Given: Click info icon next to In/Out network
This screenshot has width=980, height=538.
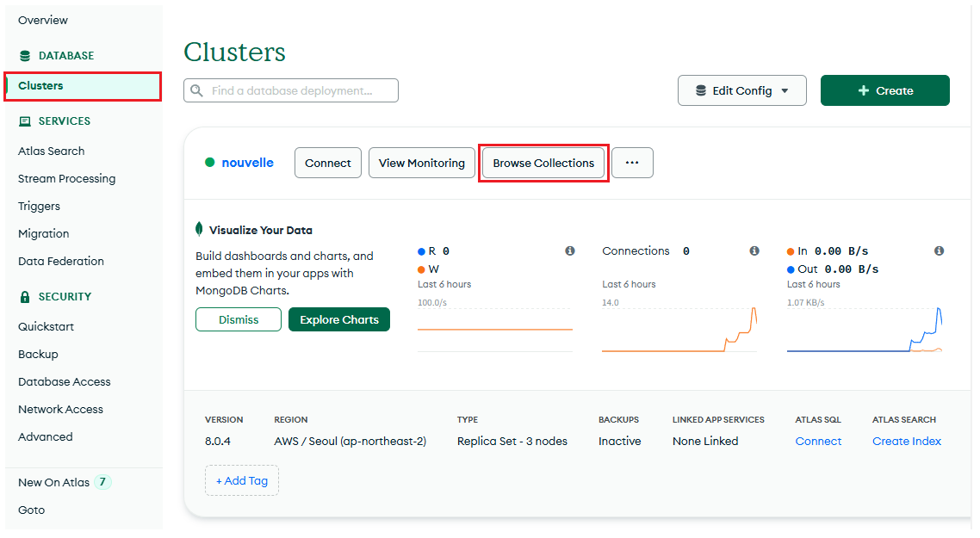Looking at the screenshot, I should [939, 250].
